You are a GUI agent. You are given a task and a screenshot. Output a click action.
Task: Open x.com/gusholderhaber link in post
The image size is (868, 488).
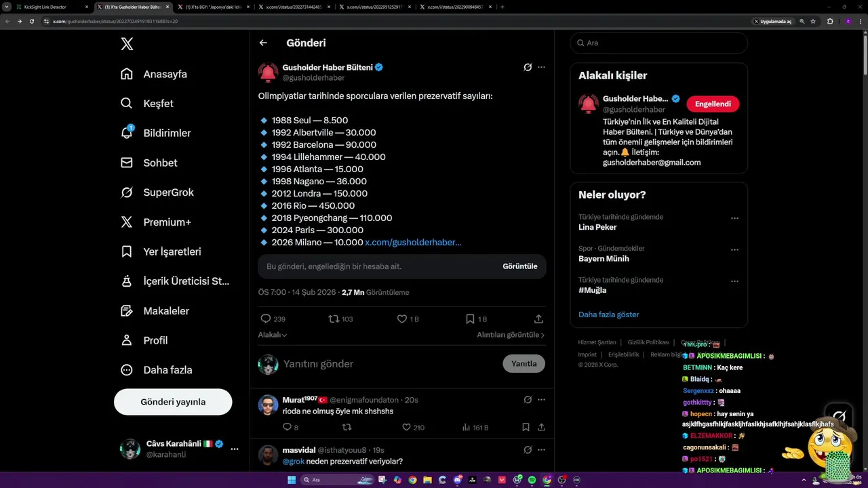[413, 242]
